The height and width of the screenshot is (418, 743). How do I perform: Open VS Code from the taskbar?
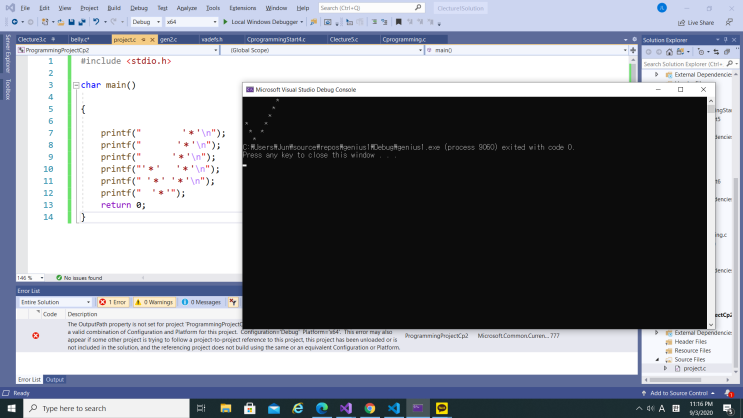[394, 408]
